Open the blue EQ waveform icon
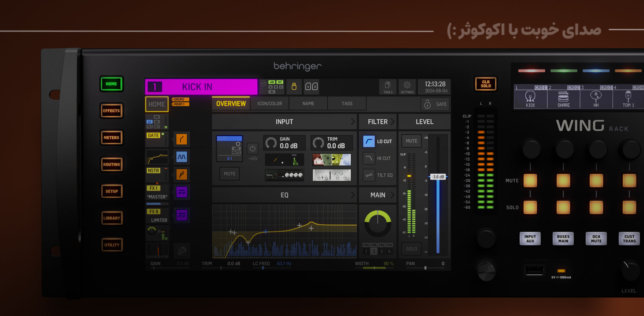 click(x=182, y=157)
